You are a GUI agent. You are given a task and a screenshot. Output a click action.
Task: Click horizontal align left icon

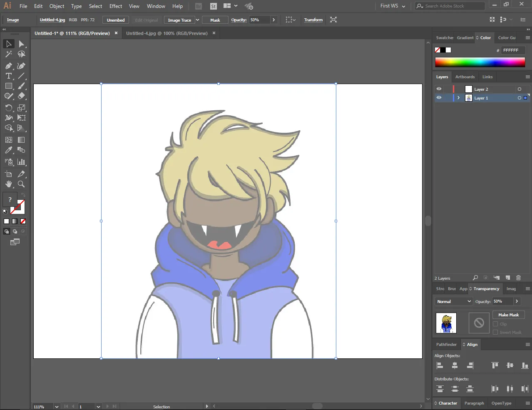[x=440, y=365]
